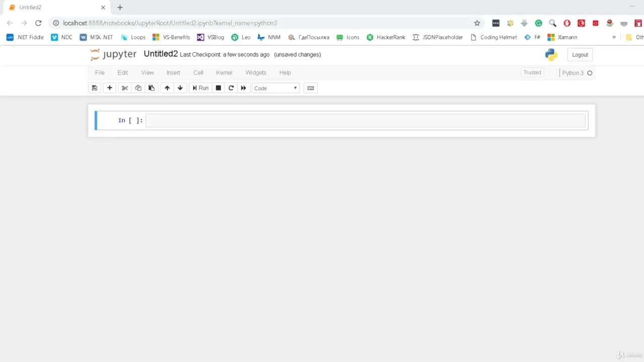Click the Last Checkpoint status text

[x=224, y=54]
